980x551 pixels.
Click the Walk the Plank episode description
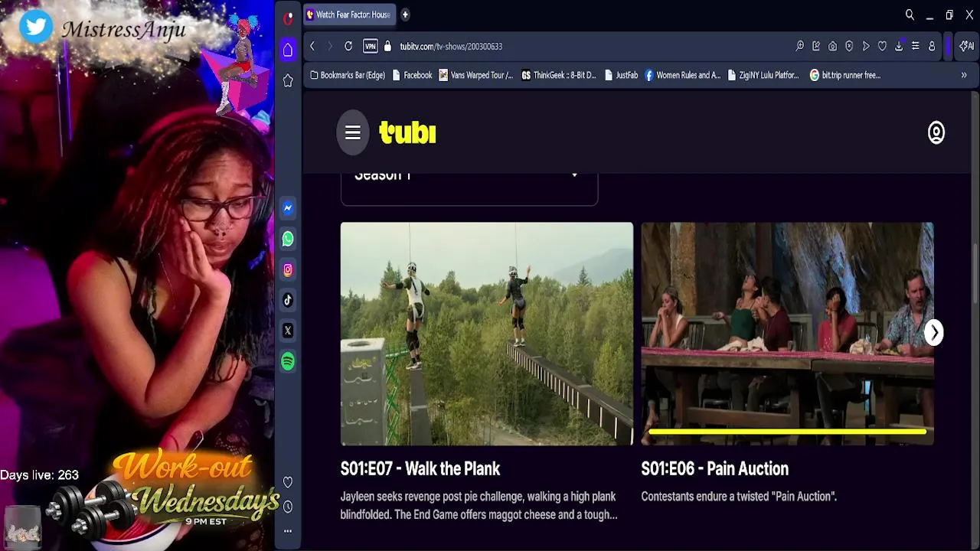[x=479, y=506]
